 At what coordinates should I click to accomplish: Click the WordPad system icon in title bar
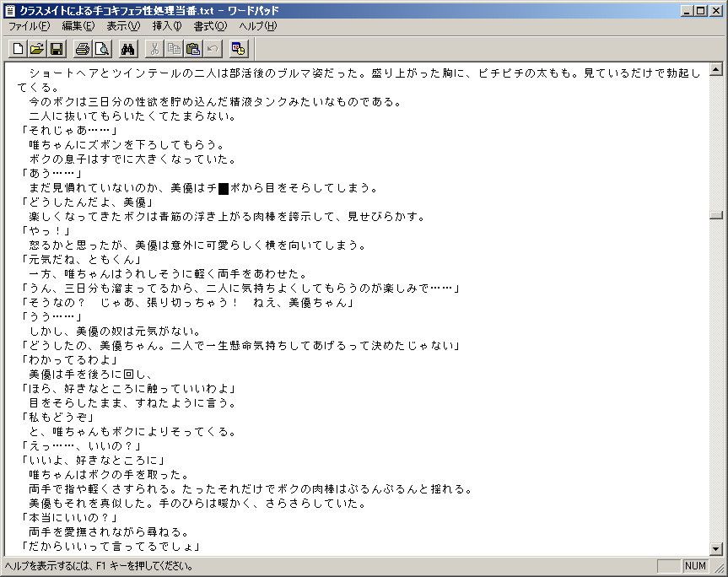coord(10,11)
